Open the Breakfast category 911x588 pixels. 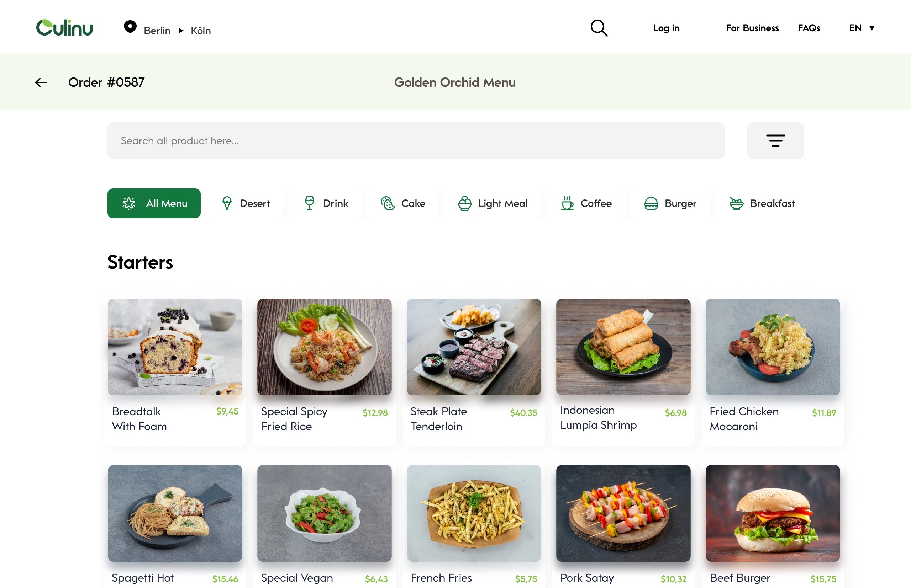[762, 203]
